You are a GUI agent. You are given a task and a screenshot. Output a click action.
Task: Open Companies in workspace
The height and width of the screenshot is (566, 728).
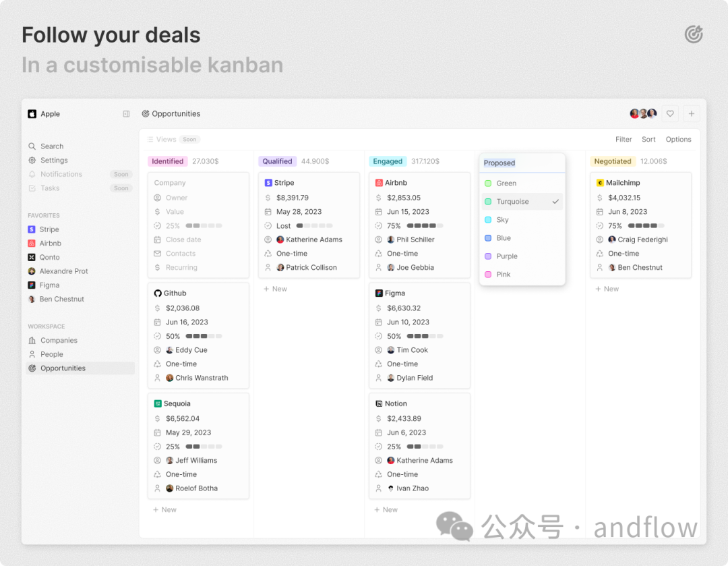[x=59, y=341]
